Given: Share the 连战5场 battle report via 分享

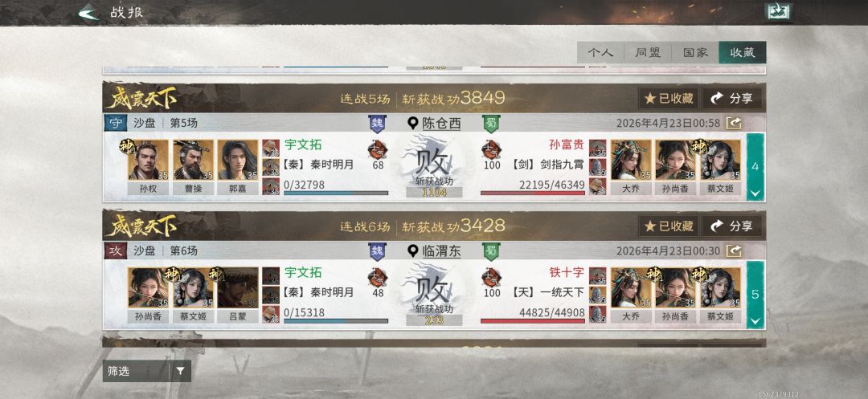Looking at the screenshot, I should (x=732, y=99).
